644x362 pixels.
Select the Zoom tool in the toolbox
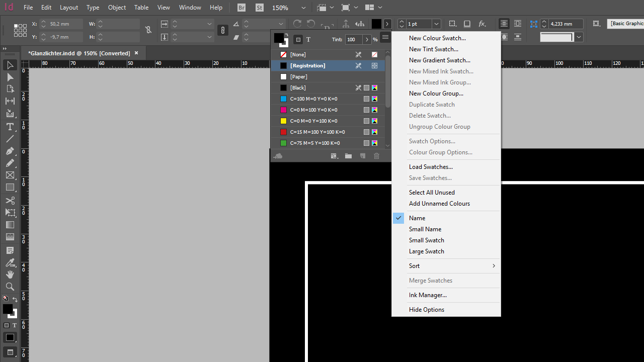[x=10, y=287]
